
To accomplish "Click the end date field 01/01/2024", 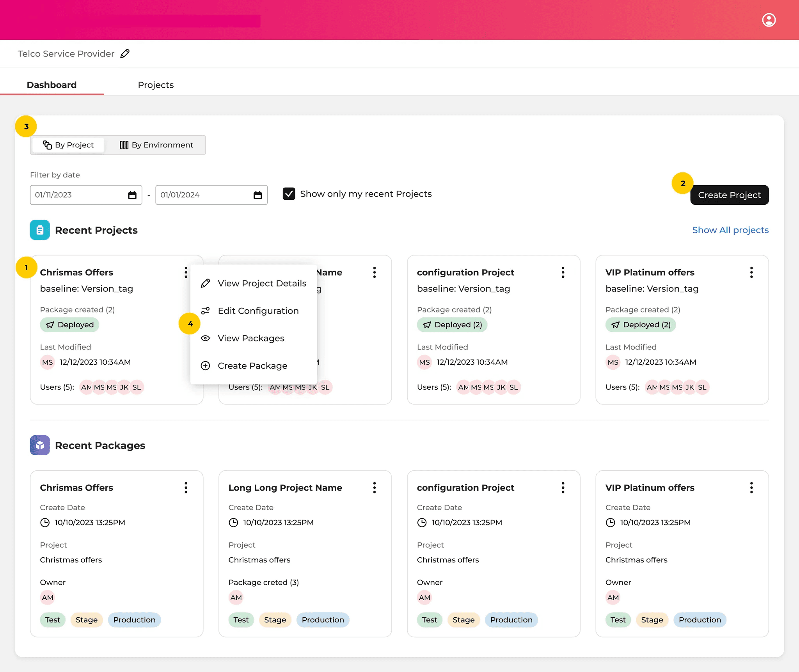I will pos(211,195).
